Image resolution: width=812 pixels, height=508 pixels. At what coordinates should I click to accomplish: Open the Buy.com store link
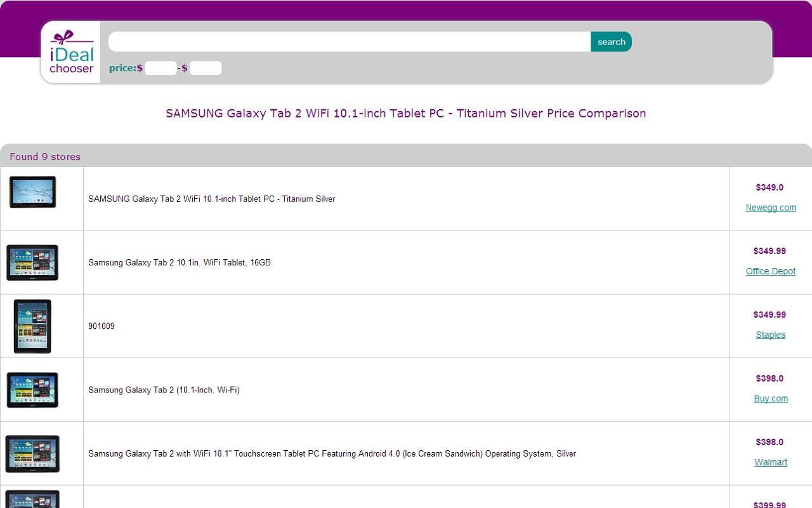[771, 399]
